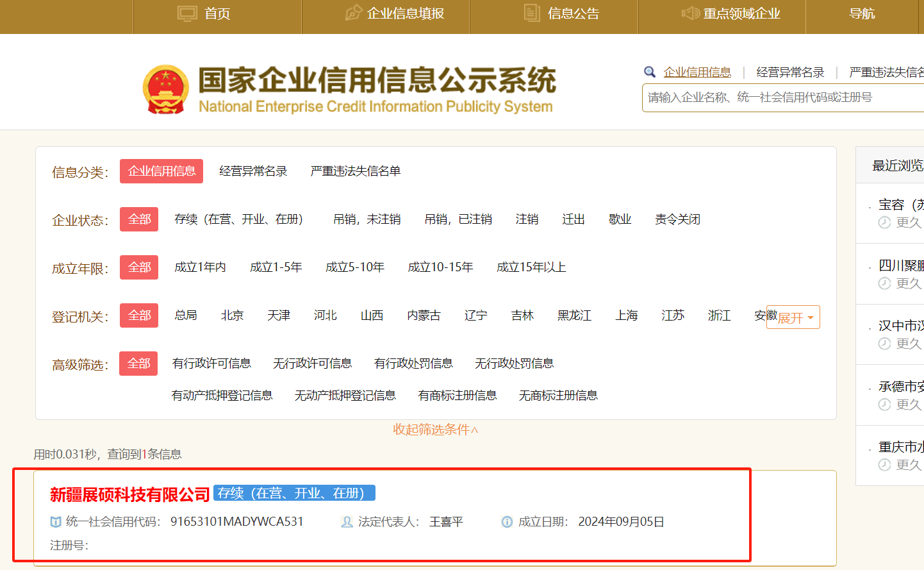This screenshot has height=570, width=924.
Task: Open 信息公告 in the top navigation
Action: point(573,13)
